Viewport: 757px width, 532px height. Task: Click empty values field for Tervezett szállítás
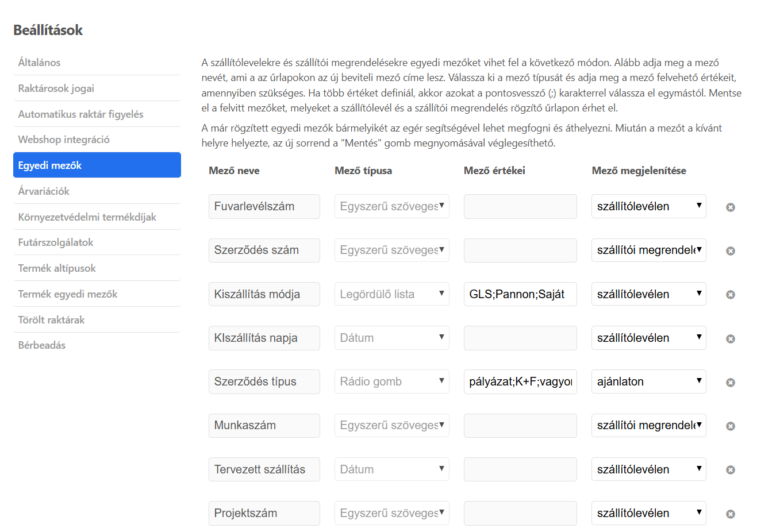pos(520,469)
